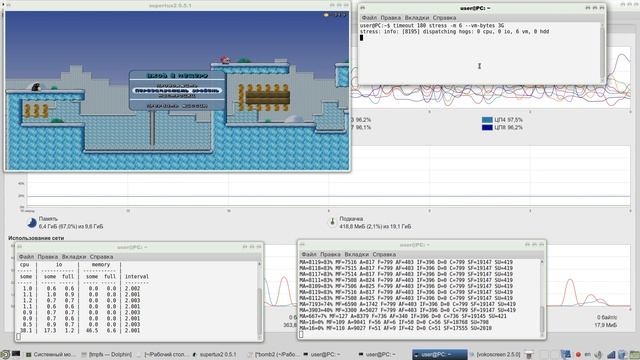Click the 'memory' column header in terminal
This screenshot has height=360, width=640.
click(x=101, y=265)
